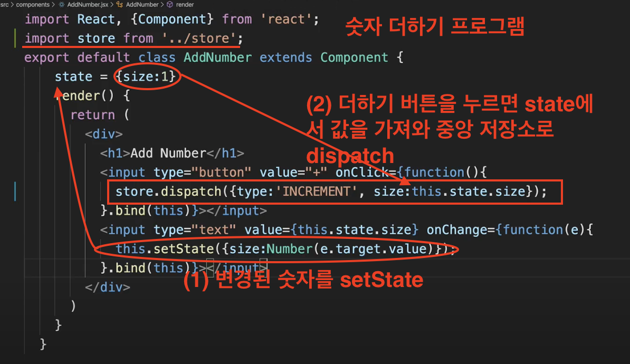Open the components breadcrumb folder

[34, 4]
